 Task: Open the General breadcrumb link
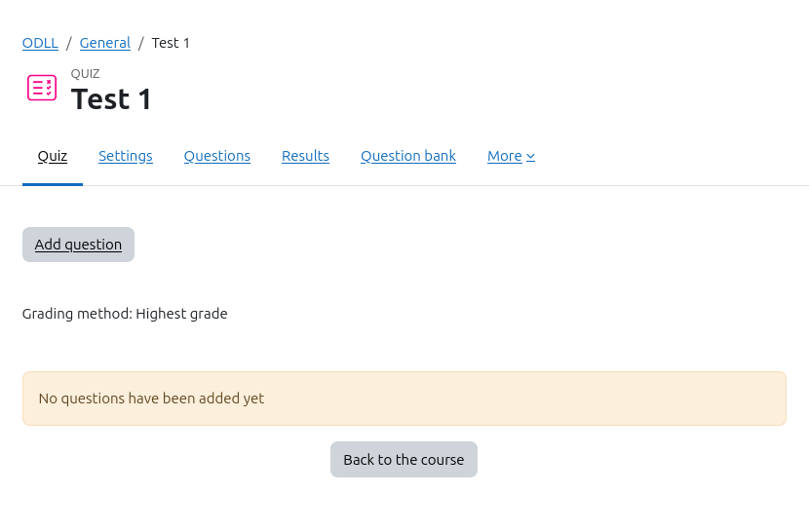point(105,43)
